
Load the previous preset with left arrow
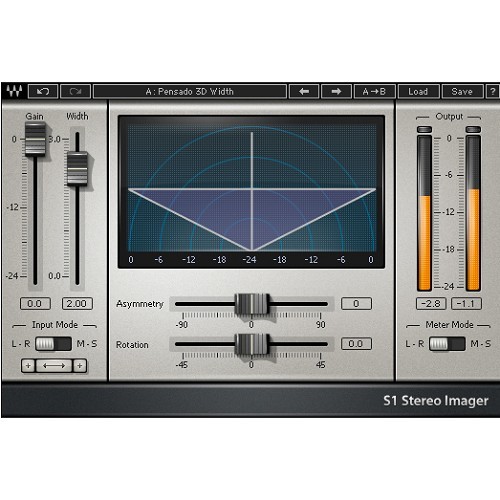(304, 91)
